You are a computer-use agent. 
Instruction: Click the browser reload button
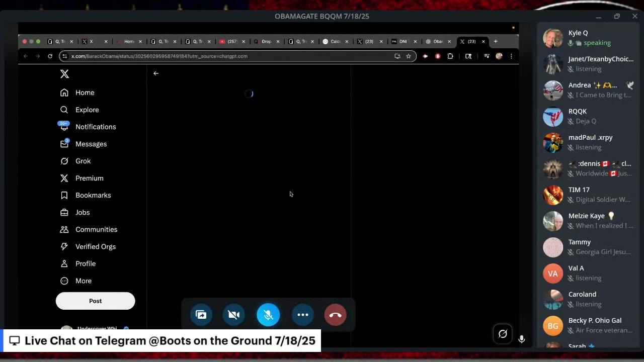50,56
